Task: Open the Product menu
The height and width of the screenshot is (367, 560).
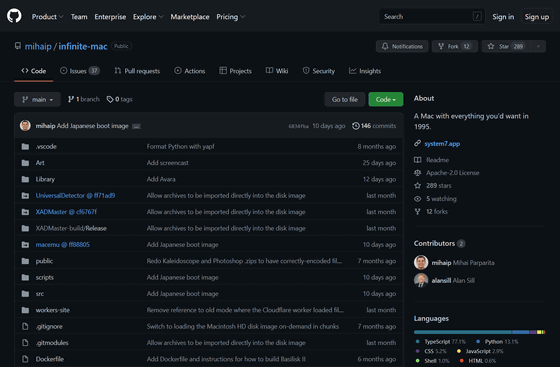Action: click(x=48, y=17)
